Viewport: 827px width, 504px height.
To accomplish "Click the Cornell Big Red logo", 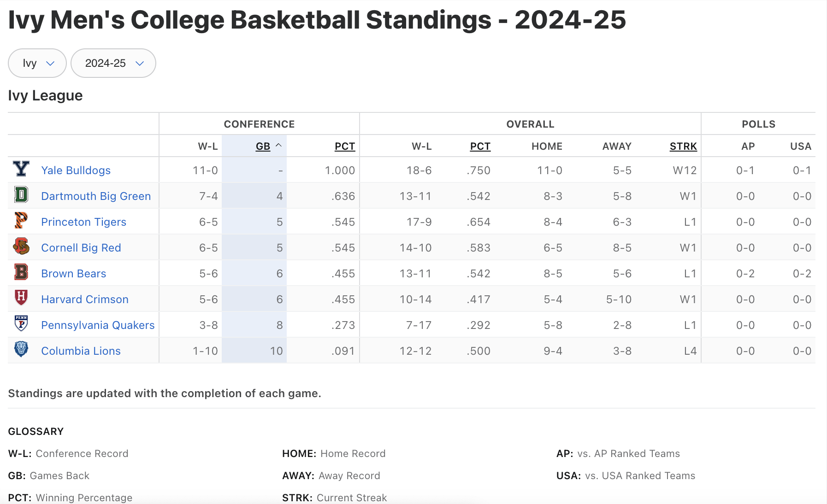I will tap(21, 246).
